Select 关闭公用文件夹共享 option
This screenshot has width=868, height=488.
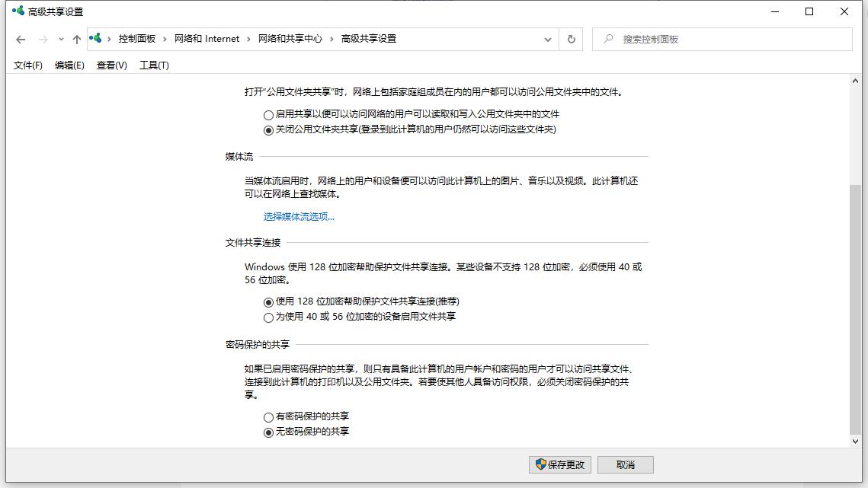[x=268, y=129]
